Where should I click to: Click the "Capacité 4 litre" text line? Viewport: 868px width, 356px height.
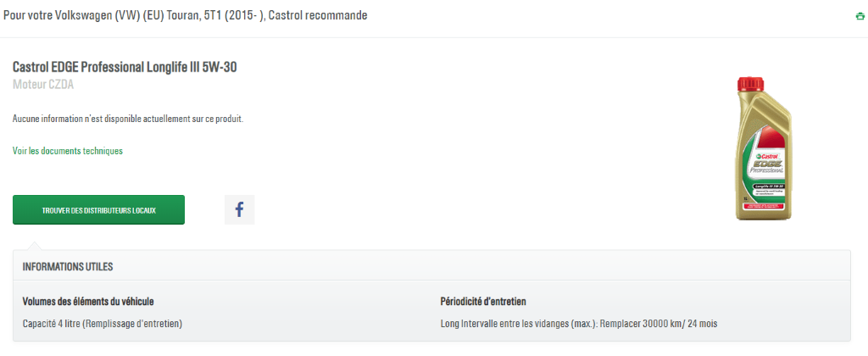(103, 323)
